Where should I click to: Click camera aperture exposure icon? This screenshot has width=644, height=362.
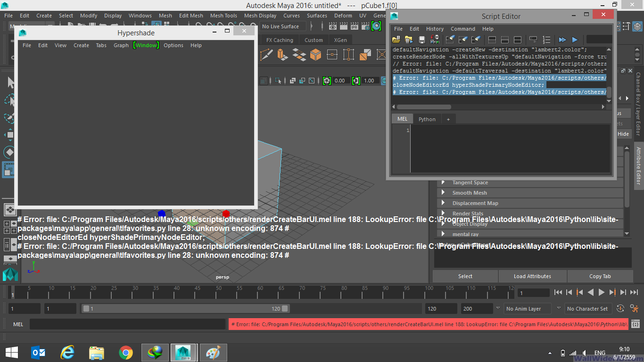coord(327,81)
